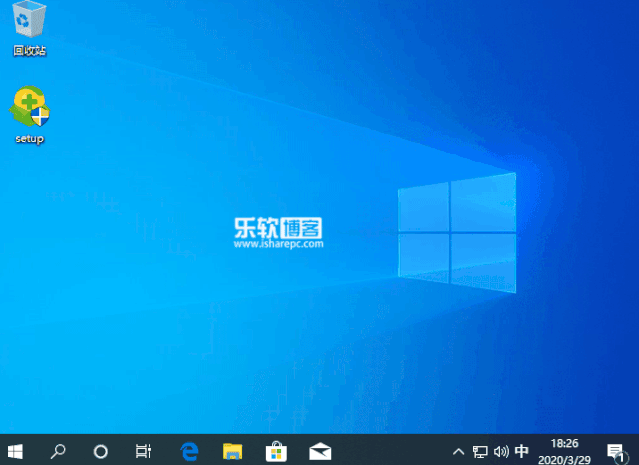Select the setup installer desktop icon
This screenshot has width=639, height=465.
(29, 106)
